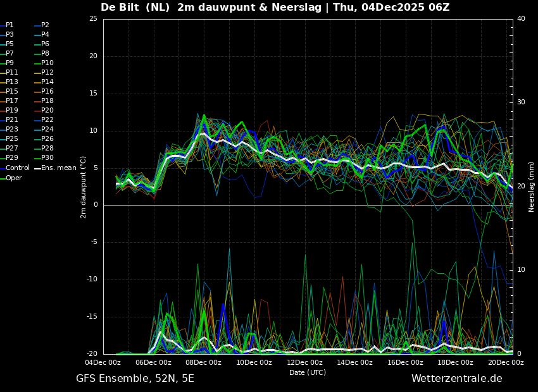Click the 14Dec 00z date label
Image resolution: width=538 pixels, height=392 pixels.
click(354, 362)
